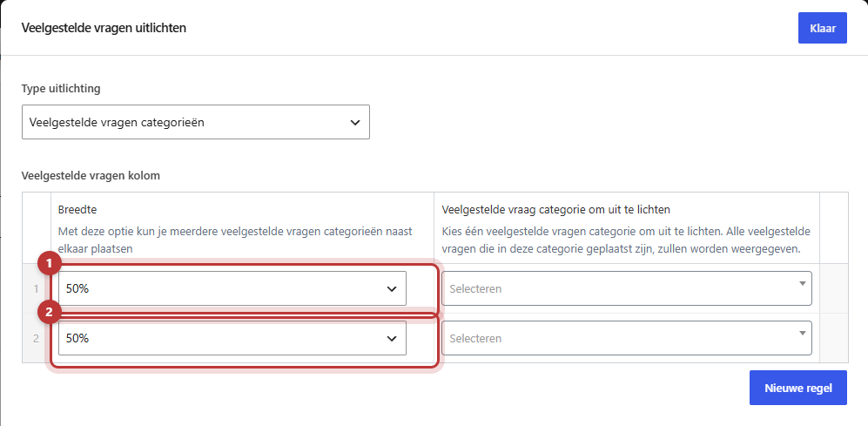
Task: Click the Klaar button
Action: tap(822, 28)
